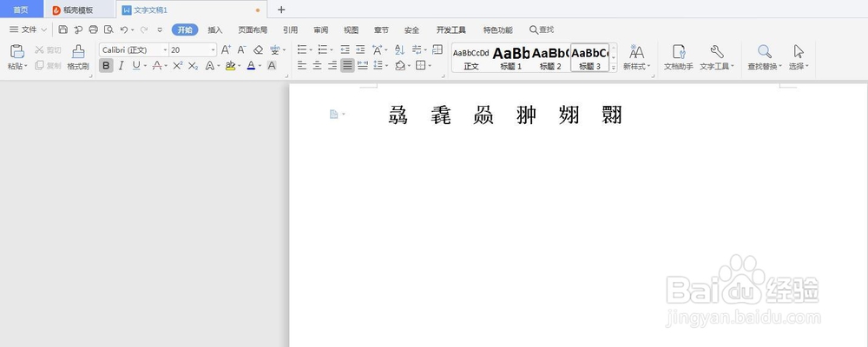
Task: Toggle Bold formatting
Action: [x=106, y=65]
